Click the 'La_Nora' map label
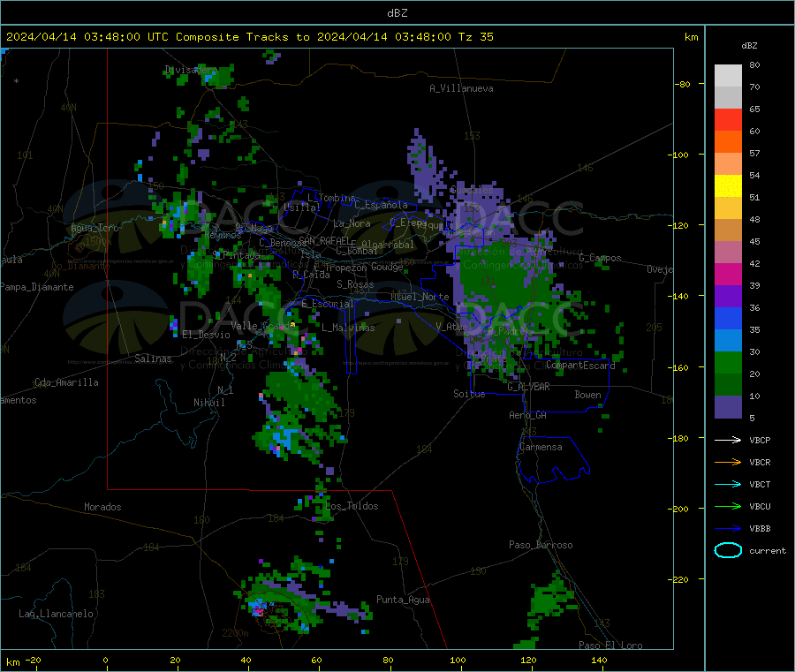 click(x=352, y=223)
